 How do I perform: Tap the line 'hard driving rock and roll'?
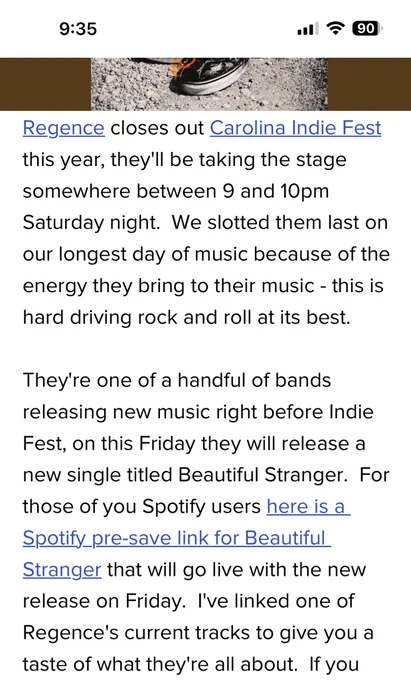(x=138, y=317)
